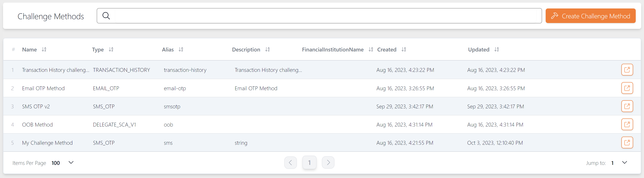Image resolution: width=644 pixels, height=178 pixels.
Task: Click Aug 16, 2023, 3:26:55 PM updated cell
Action: point(496,88)
